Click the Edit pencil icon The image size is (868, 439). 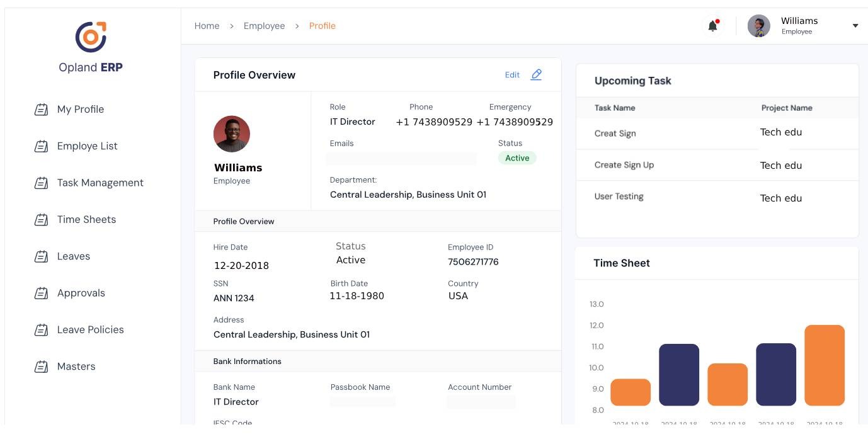click(x=536, y=74)
